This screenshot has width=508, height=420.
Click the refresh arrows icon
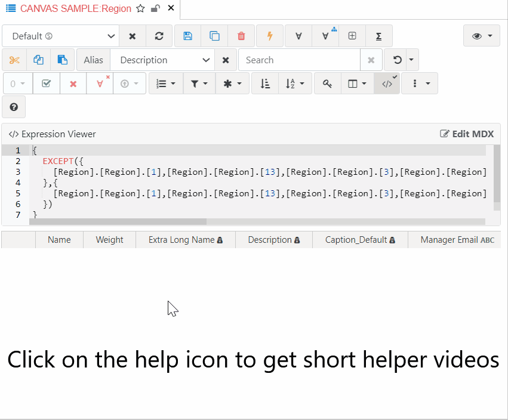[x=159, y=36]
